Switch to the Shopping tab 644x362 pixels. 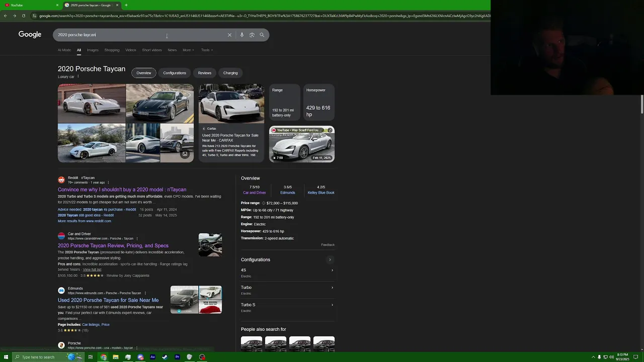click(x=112, y=50)
